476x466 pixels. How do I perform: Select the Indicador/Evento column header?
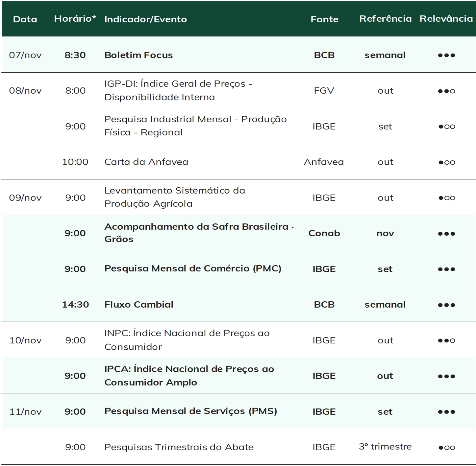pos(145,19)
